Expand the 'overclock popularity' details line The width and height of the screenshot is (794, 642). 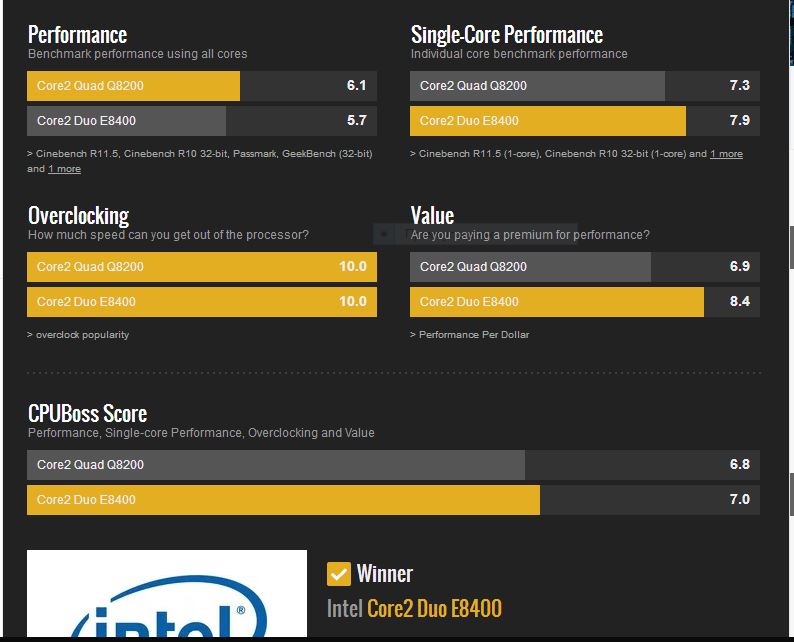82,335
